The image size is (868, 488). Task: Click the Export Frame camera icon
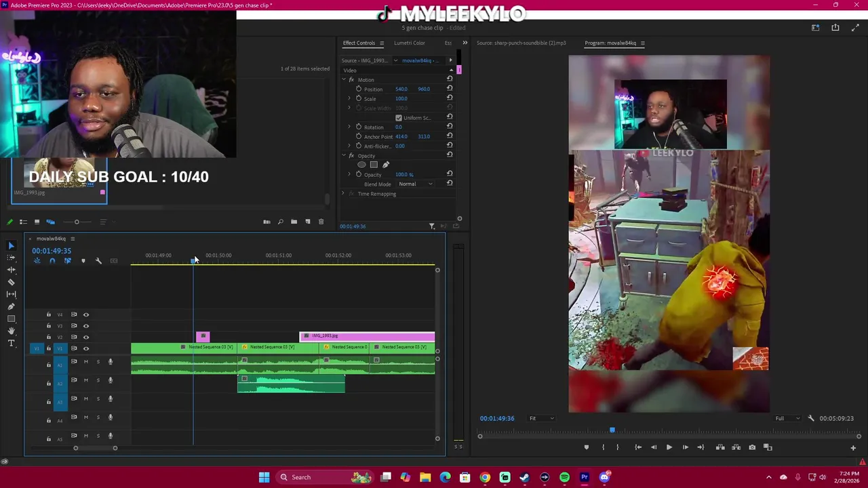(752, 447)
